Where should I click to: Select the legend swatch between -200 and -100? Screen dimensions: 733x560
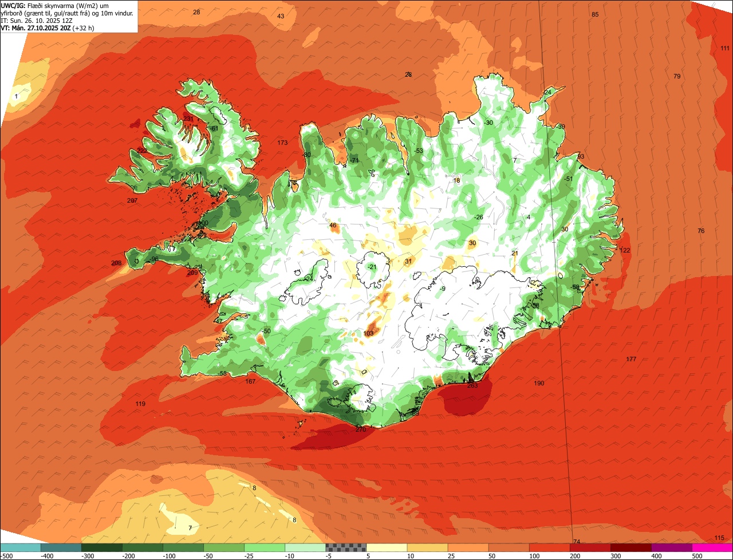pyautogui.click(x=142, y=547)
